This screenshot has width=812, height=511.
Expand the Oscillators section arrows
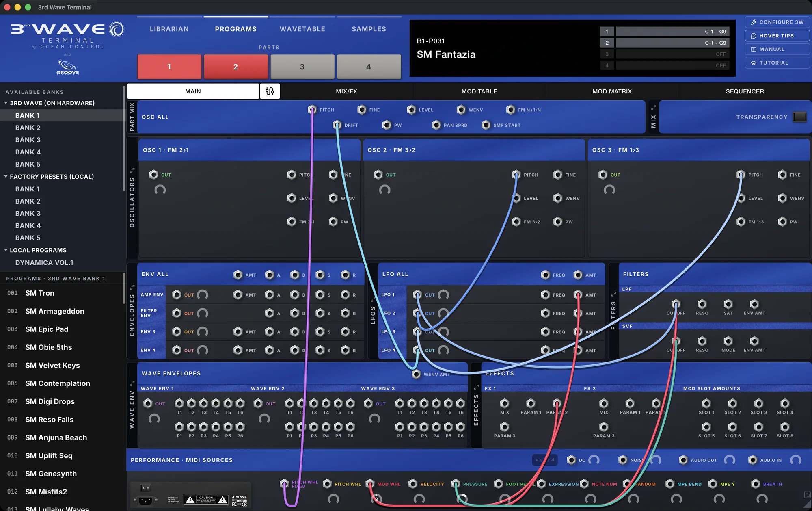(132, 171)
